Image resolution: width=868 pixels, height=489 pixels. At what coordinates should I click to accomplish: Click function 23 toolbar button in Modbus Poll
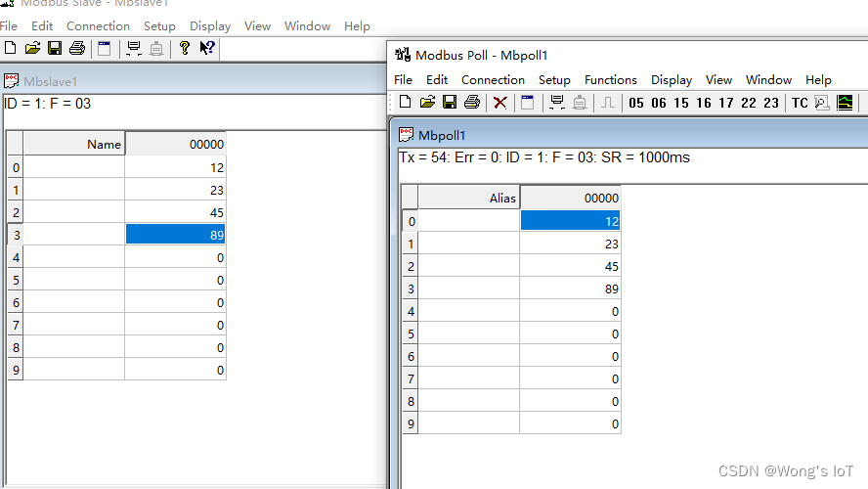tap(771, 103)
